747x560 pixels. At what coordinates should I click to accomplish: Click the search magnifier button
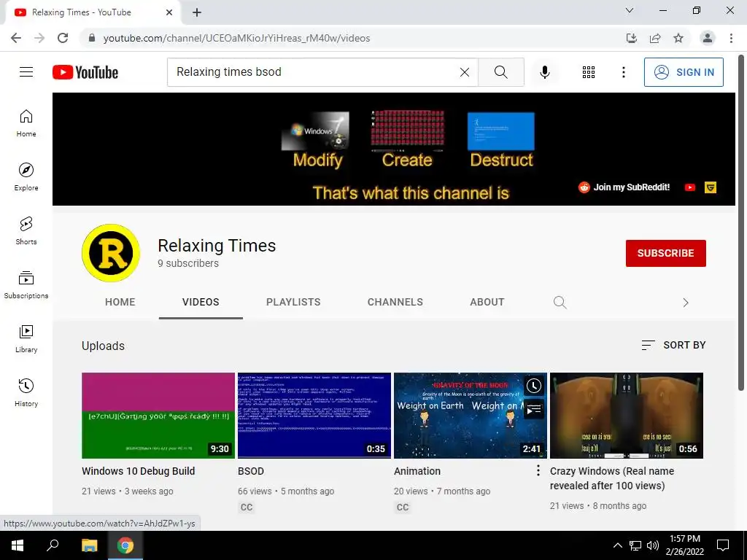click(x=500, y=72)
